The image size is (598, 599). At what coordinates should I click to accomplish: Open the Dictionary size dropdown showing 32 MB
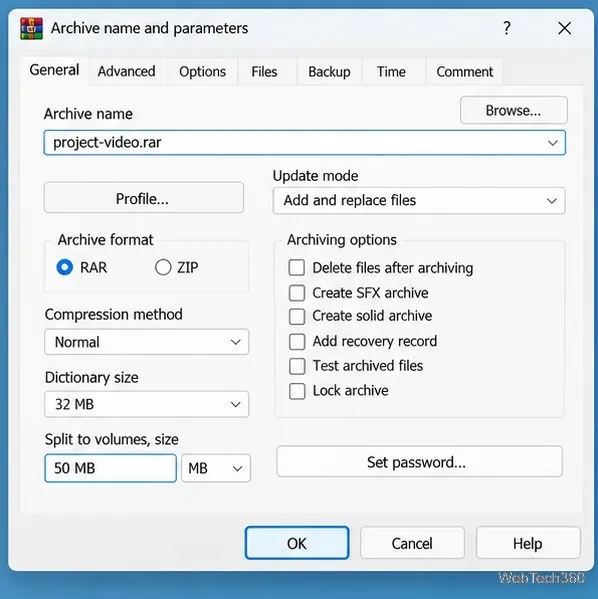click(146, 404)
